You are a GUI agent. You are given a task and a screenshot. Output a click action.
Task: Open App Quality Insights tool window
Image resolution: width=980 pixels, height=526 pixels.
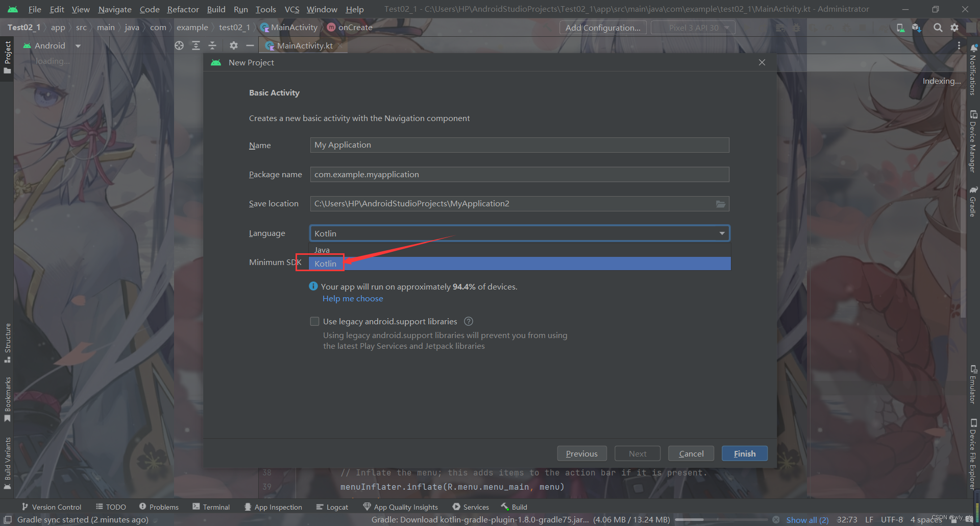tap(401, 507)
